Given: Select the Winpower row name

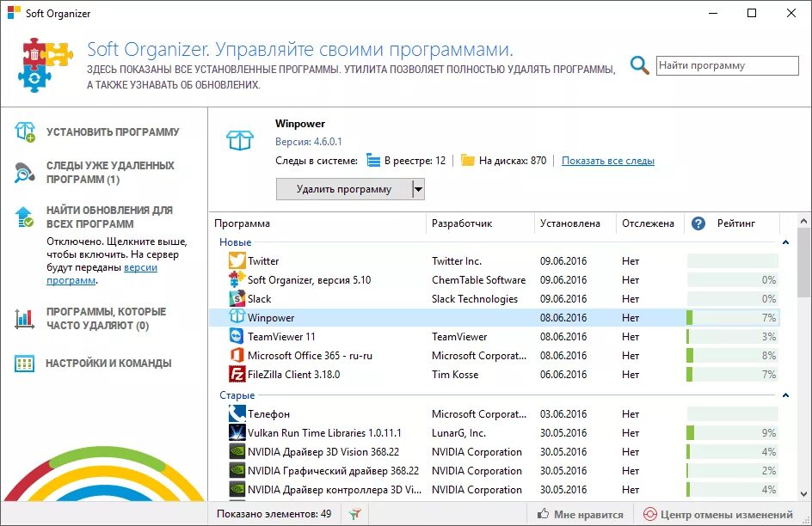Looking at the screenshot, I should 271,317.
